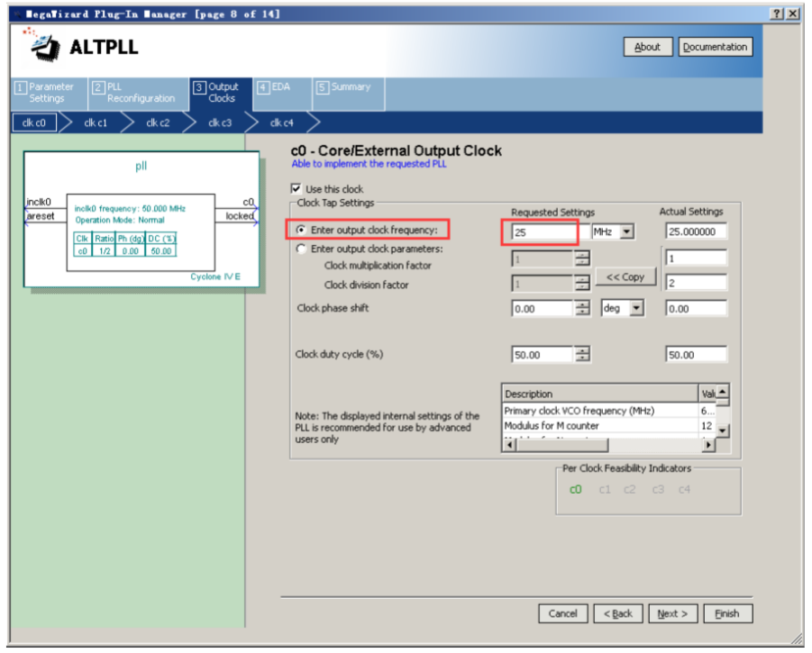The image size is (812, 653).
Task: Select Enter output clock parameters radio
Action: tap(301, 249)
